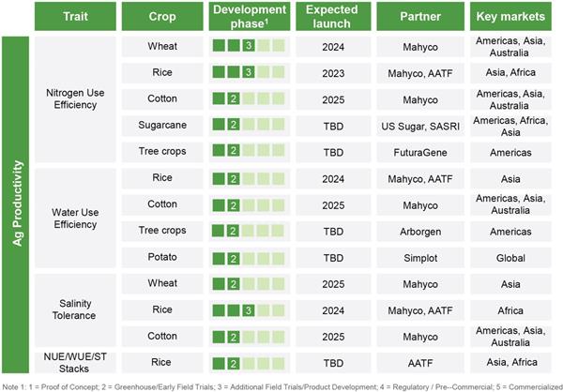This screenshot has height=392, width=563.
Task: Click the FuturaGene partner name
Action: (x=420, y=151)
